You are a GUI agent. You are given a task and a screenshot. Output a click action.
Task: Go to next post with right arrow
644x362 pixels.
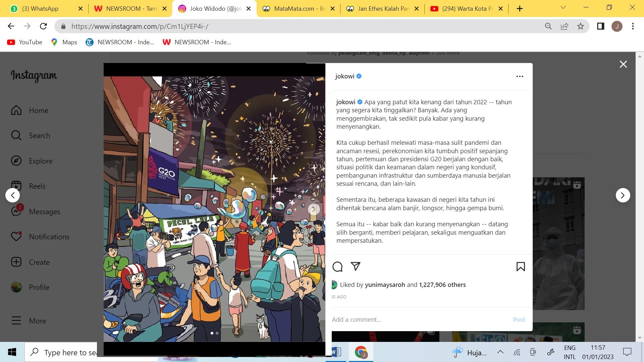point(623,195)
